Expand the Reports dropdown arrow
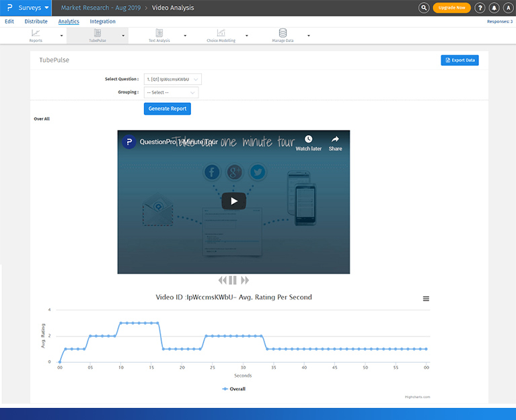The image size is (516, 420). click(61, 36)
